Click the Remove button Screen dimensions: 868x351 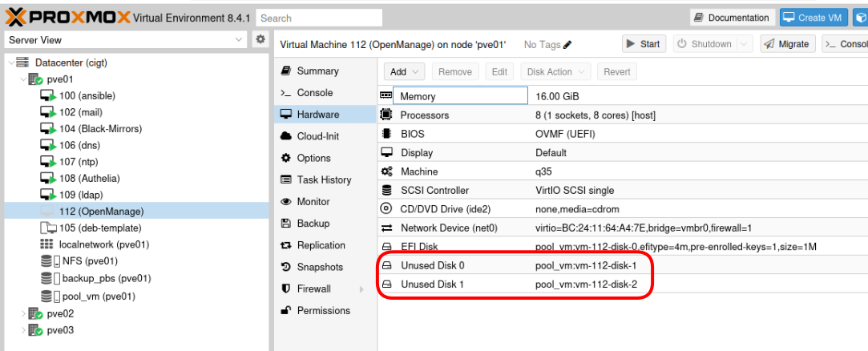click(x=455, y=71)
